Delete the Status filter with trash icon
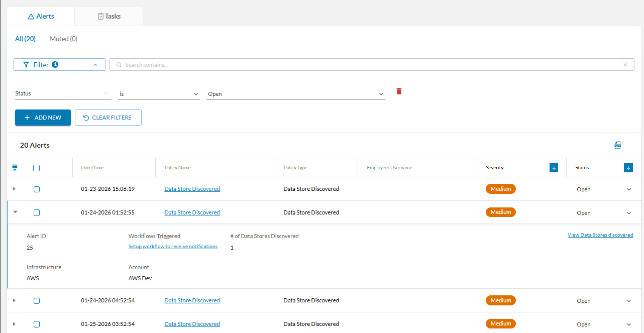Image resolution: width=644 pixels, height=333 pixels. click(399, 91)
